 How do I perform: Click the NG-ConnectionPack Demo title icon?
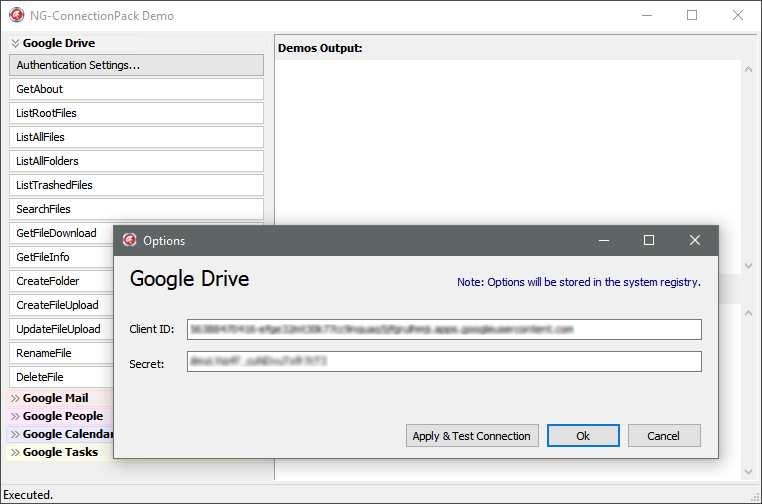[x=16, y=15]
